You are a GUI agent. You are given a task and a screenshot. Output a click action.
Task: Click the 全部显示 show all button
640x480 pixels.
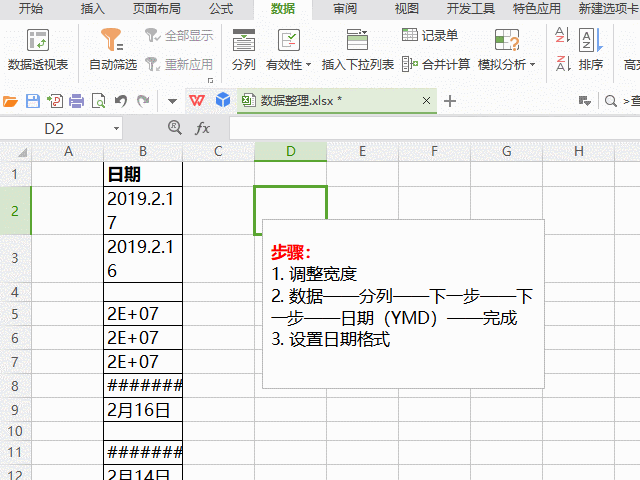[x=180, y=36]
